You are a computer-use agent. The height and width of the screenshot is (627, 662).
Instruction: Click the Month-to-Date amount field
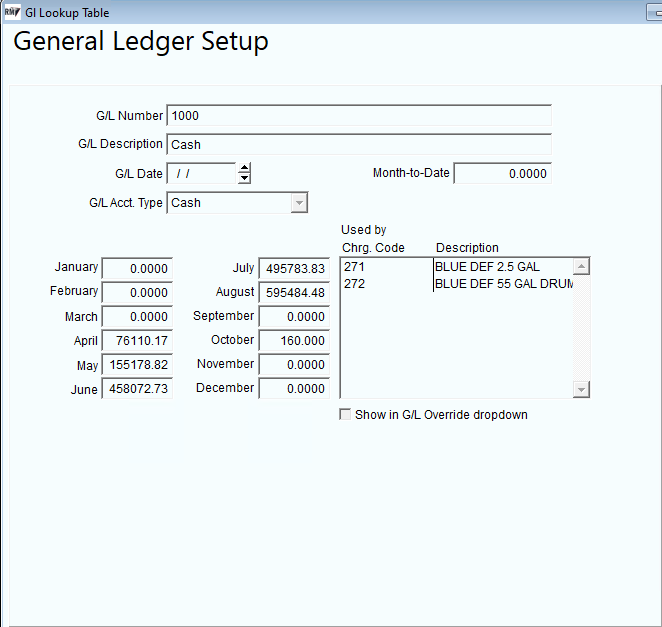[x=502, y=173]
